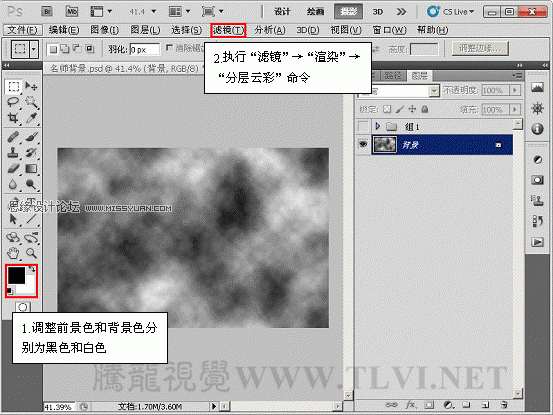Image resolution: width=553 pixels, height=415 pixels.
Task: Add a layer mask
Action: click(x=429, y=405)
